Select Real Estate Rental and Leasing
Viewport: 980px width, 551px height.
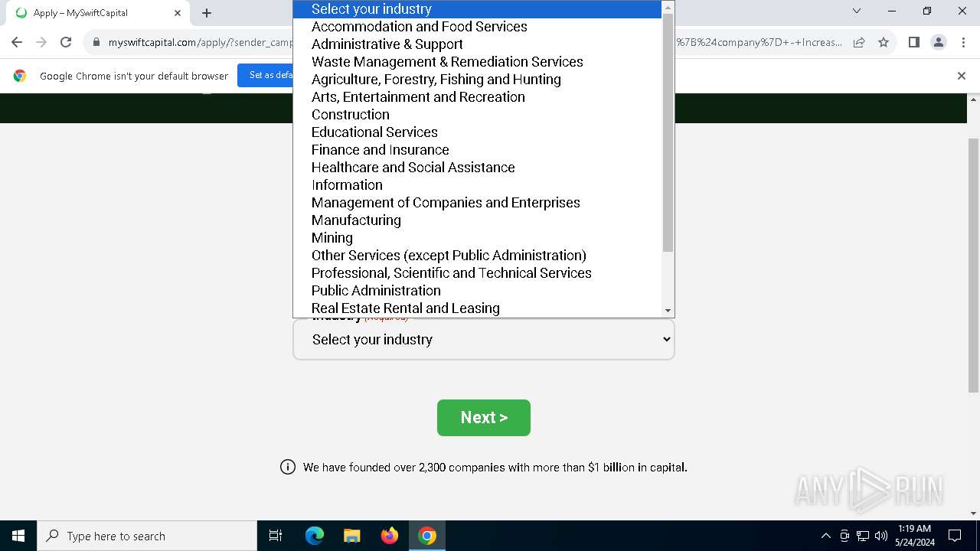pos(477,308)
